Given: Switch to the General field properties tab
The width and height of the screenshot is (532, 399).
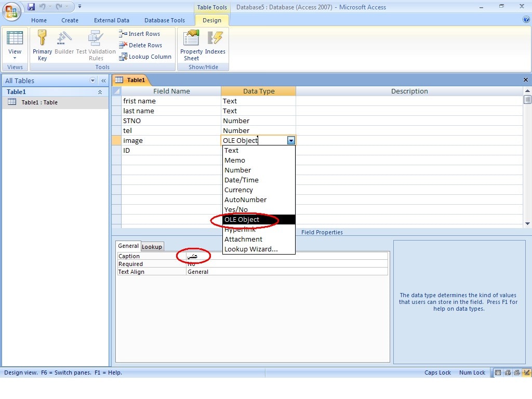Looking at the screenshot, I should [x=128, y=246].
